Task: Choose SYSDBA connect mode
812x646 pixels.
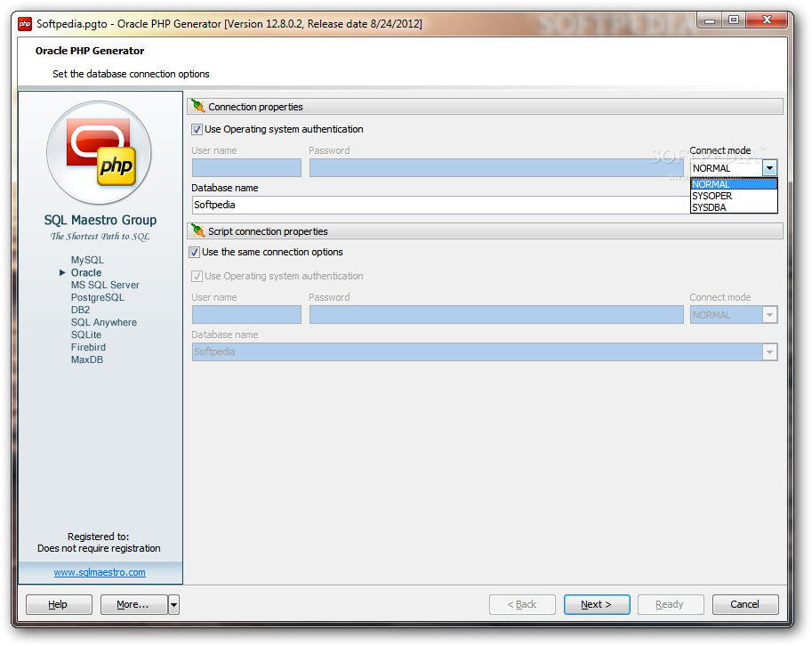Action: click(x=734, y=207)
